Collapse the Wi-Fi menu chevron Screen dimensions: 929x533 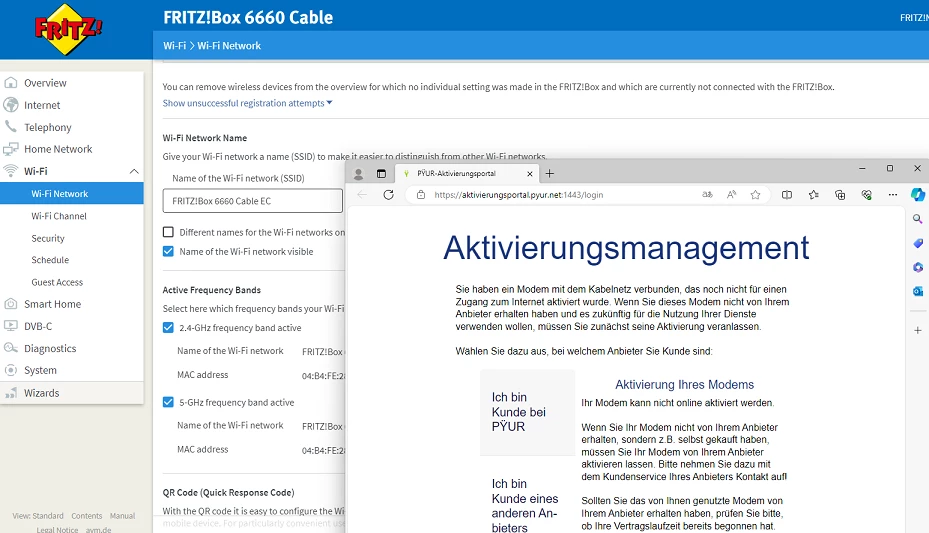tap(134, 171)
